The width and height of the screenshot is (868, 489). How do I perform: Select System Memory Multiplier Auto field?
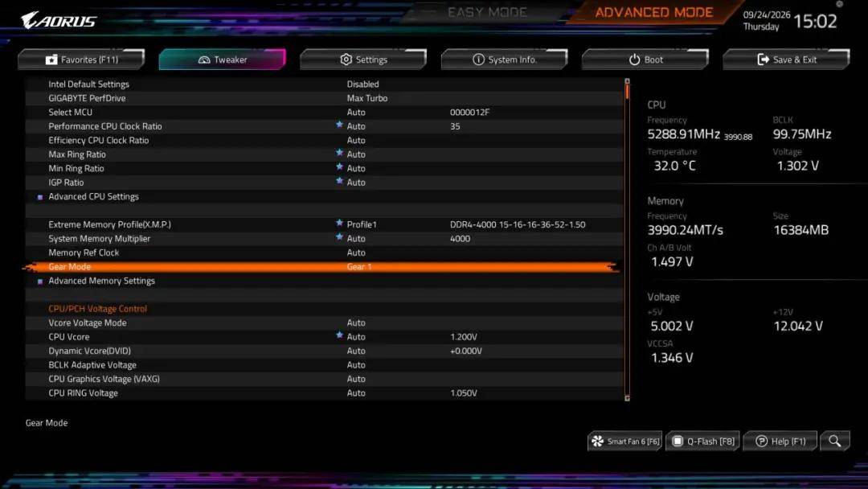[356, 239]
